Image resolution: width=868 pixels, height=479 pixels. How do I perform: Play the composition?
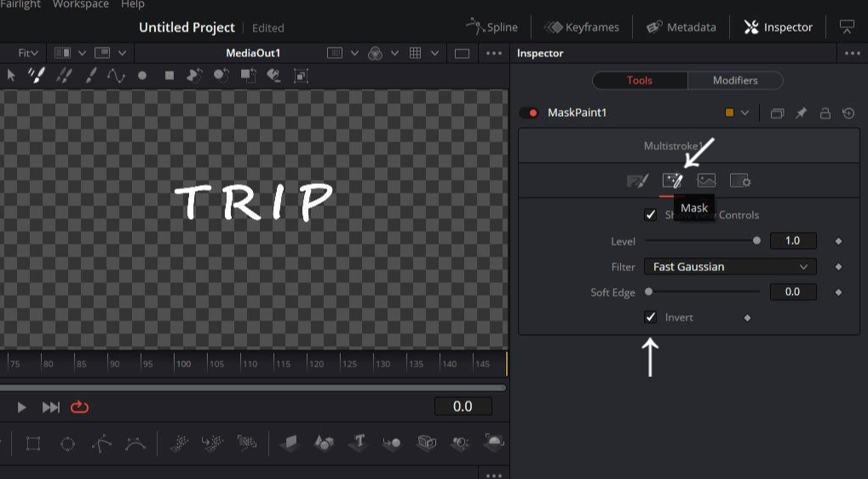pyautogui.click(x=21, y=407)
